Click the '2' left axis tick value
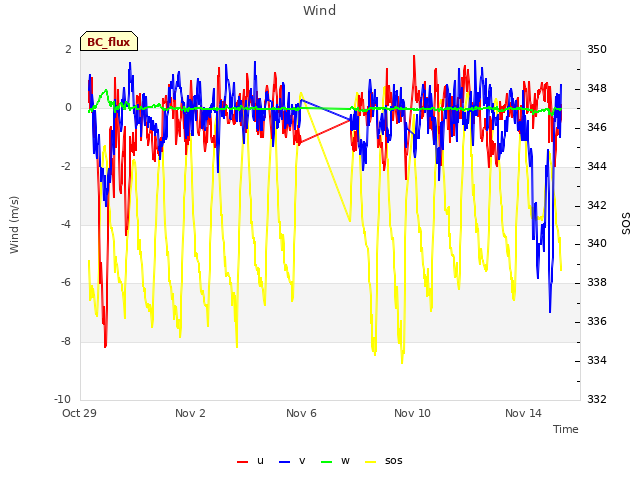The image size is (640, 480). [68, 49]
